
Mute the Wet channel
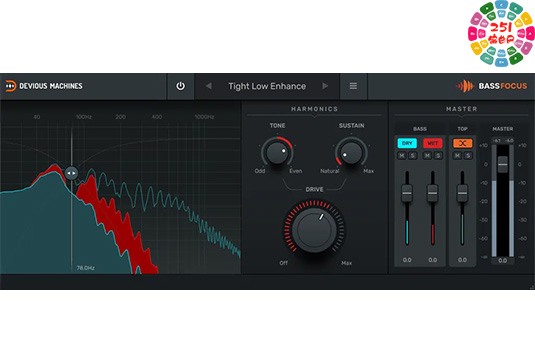pos(427,156)
